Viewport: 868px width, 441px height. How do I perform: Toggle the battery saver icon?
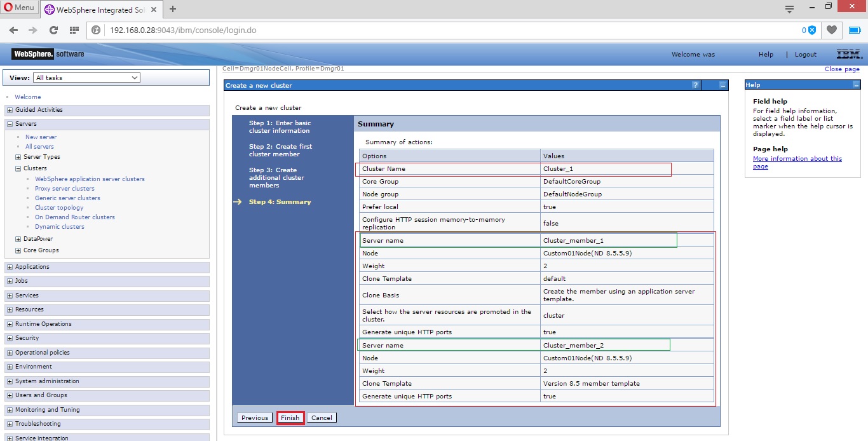[853, 29]
